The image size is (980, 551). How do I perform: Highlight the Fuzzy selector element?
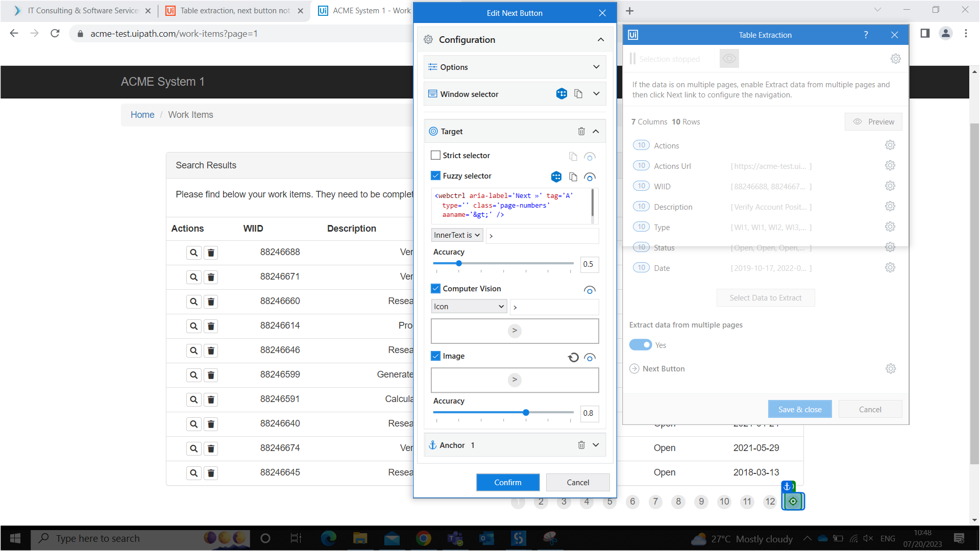click(x=590, y=177)
